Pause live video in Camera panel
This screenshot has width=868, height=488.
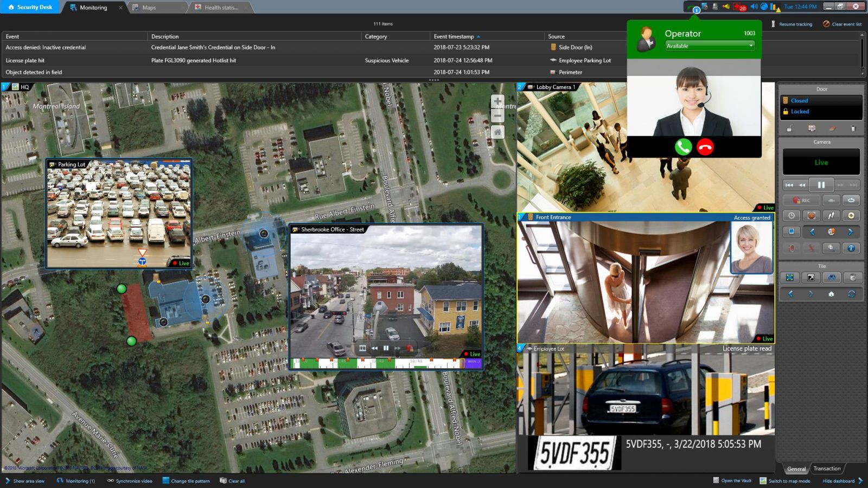821,185
